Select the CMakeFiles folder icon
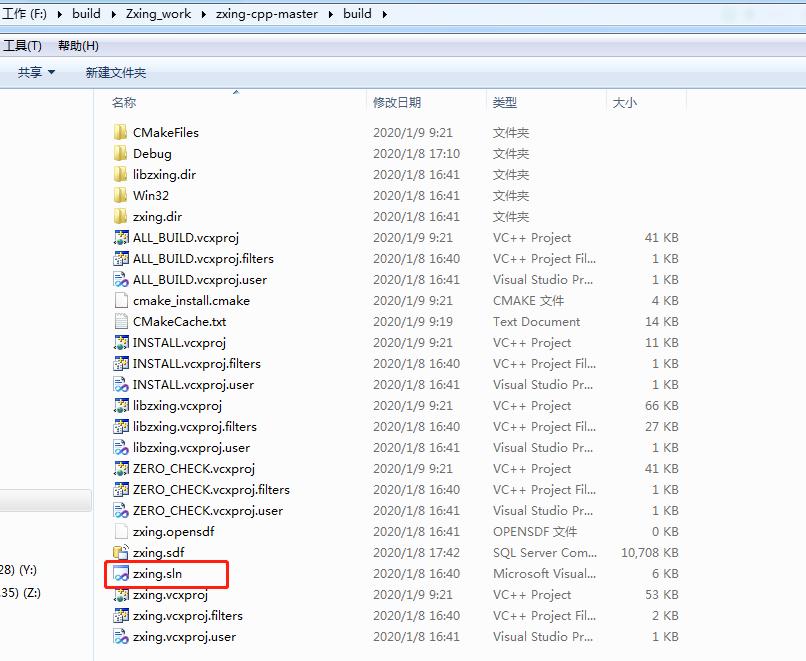The width and height of the screenshot is (806, 661). pyautogui.click(x=121, y=132)
